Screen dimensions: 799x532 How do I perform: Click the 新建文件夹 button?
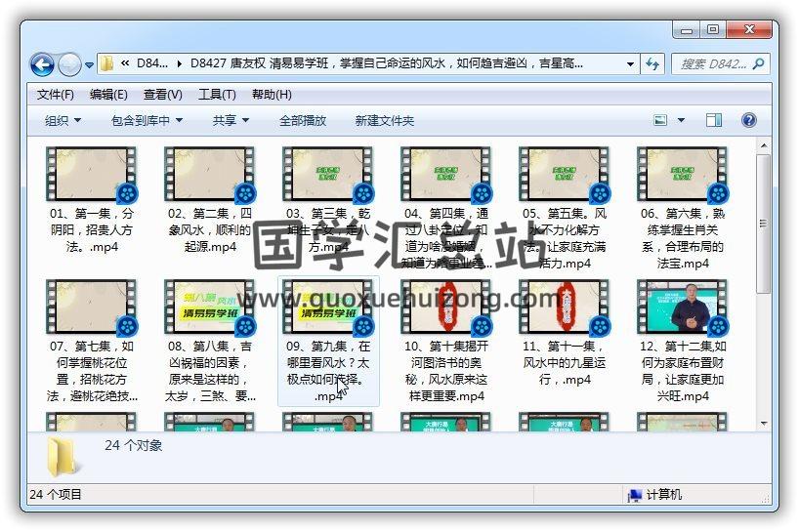385,121
